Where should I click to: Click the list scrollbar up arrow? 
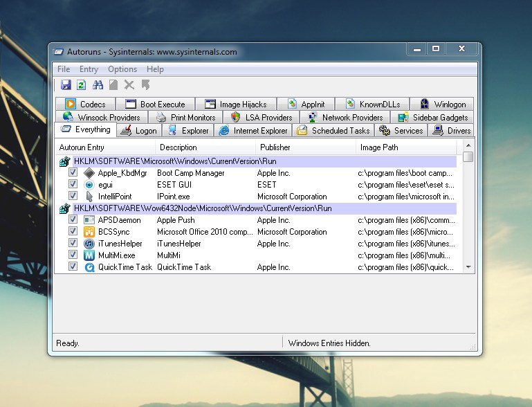pos(468,145)
